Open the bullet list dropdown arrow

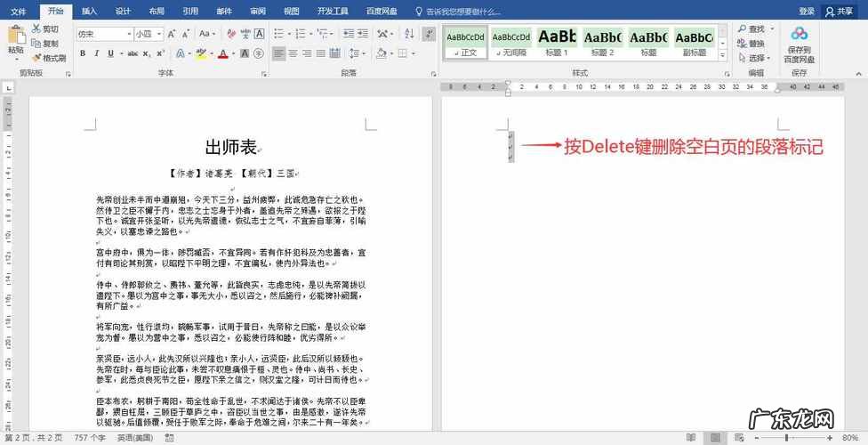click(x=289, y=34)
